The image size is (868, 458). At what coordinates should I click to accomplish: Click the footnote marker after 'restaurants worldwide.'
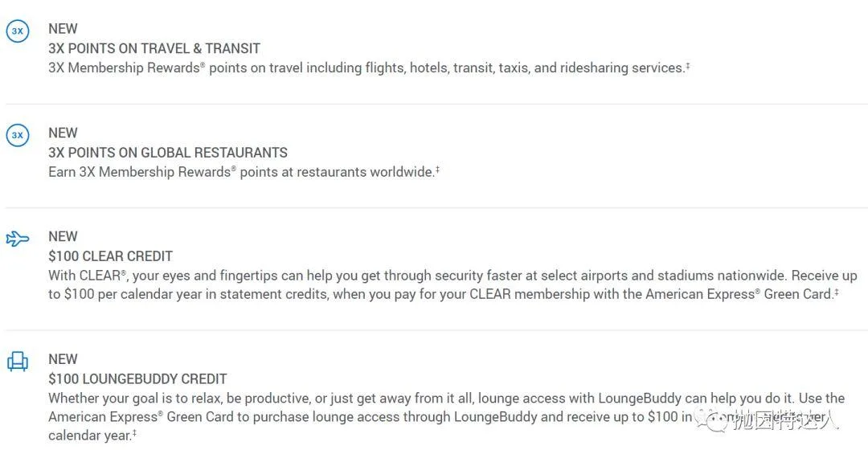point(437,170)
